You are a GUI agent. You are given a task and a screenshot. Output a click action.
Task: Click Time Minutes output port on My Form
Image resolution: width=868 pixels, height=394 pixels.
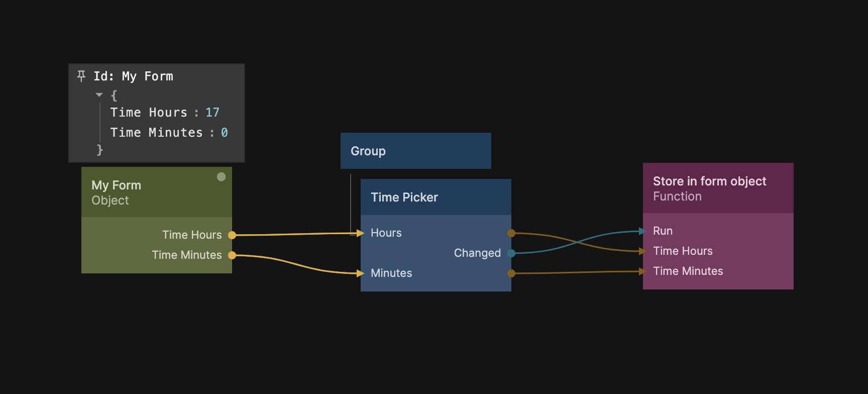[x=232, y=255]
